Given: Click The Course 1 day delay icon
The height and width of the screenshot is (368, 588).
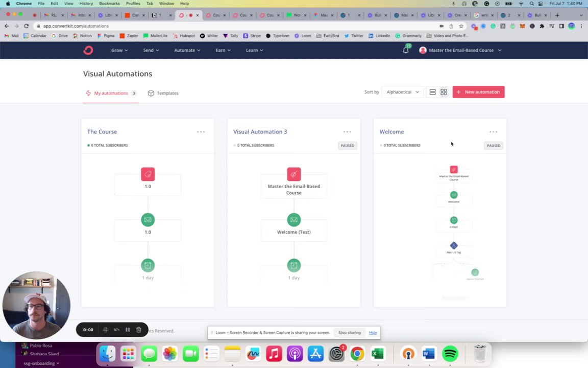Looking at the screenshot, I should (148, 265).
